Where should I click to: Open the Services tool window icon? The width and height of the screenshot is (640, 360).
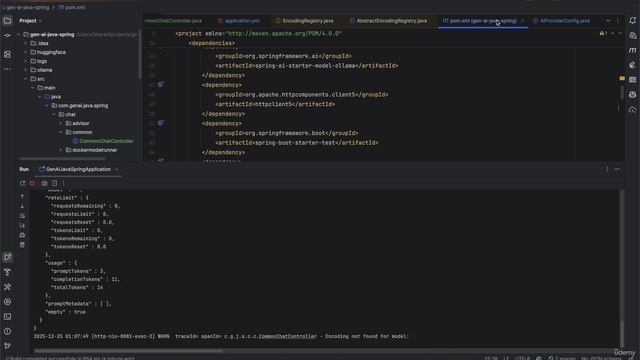point(7,302)
